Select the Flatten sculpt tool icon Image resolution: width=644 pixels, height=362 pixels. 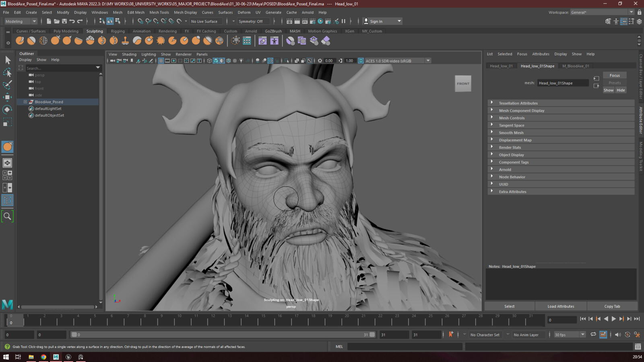[x=78, y=41]
